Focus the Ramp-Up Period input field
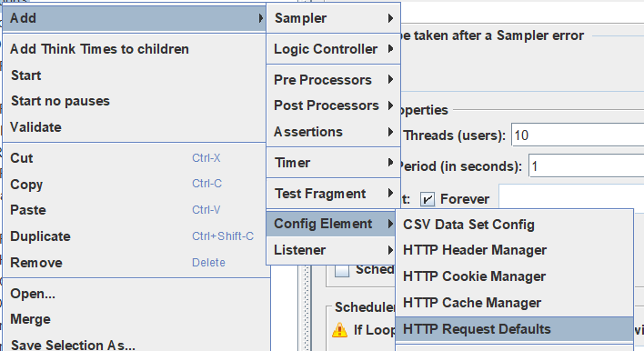Screen dimensions: 644x351 click(586, 165)
